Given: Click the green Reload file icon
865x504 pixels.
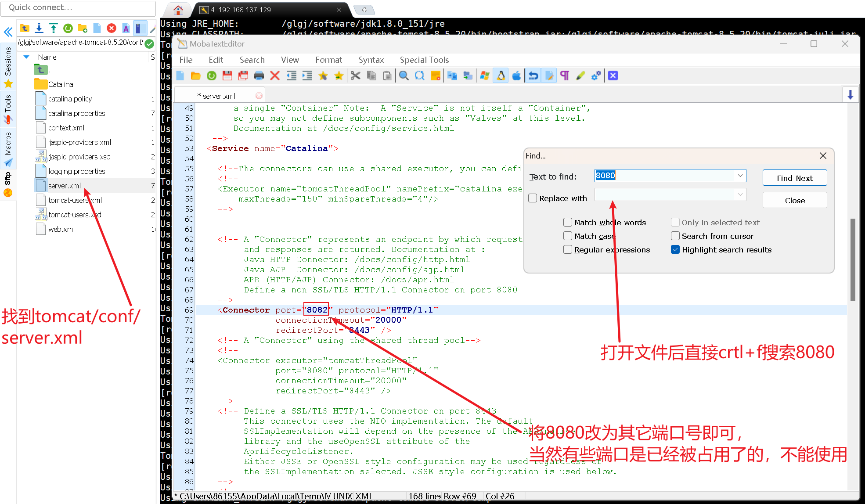Looking at the screenshot, I should pos(211,76).
